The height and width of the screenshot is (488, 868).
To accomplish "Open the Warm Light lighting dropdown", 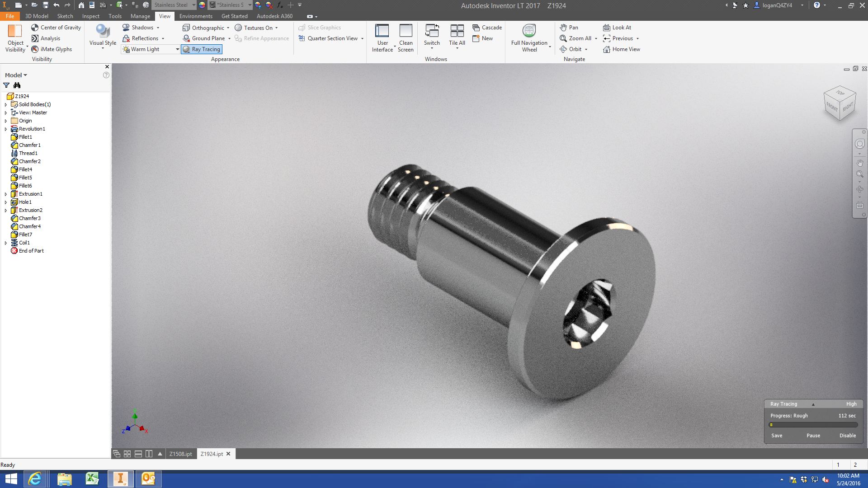I will [x=177, y=49].
